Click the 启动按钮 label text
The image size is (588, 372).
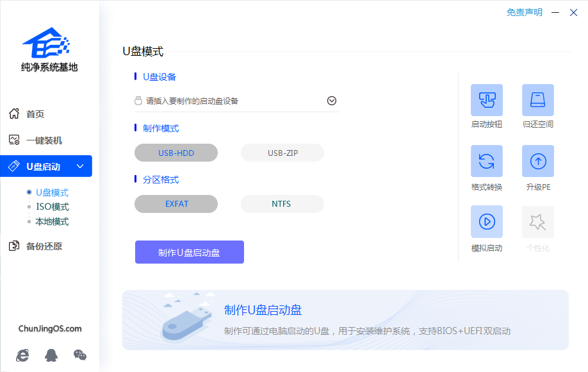click(486, 124)
